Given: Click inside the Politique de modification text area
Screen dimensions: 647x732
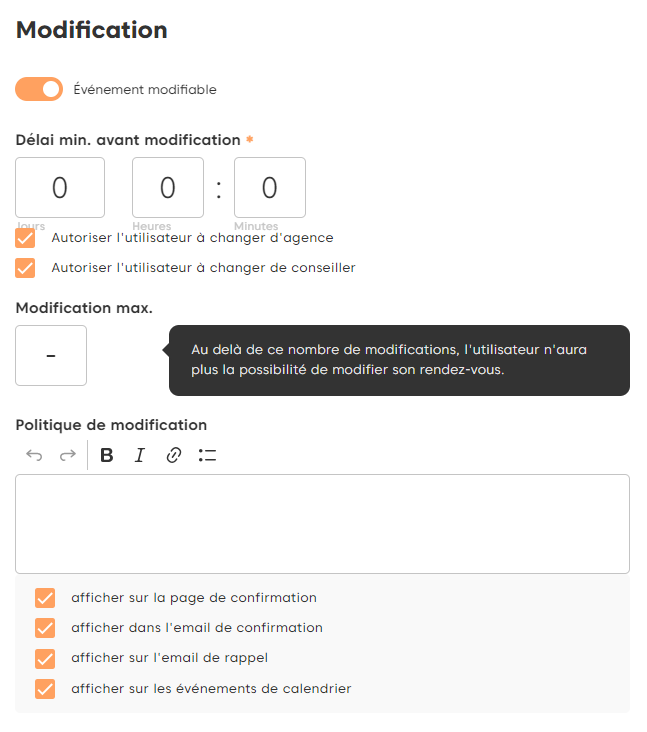Looking at the screenshot, I should pyautogui.click(x=322, y=524).
